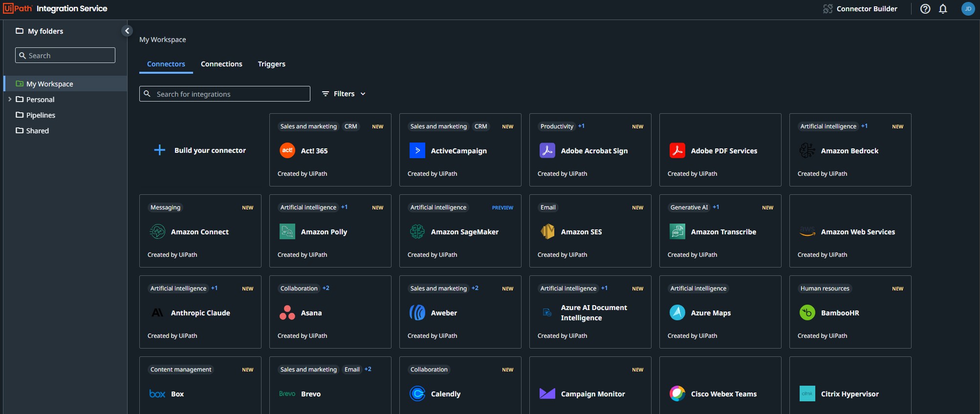Click the My folders heading

coord(45,31)
